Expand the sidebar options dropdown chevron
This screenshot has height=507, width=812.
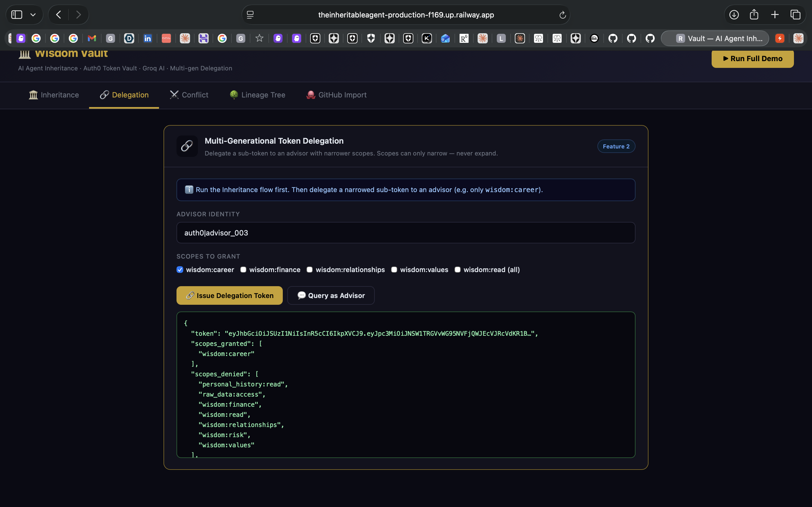pos(33,15)
